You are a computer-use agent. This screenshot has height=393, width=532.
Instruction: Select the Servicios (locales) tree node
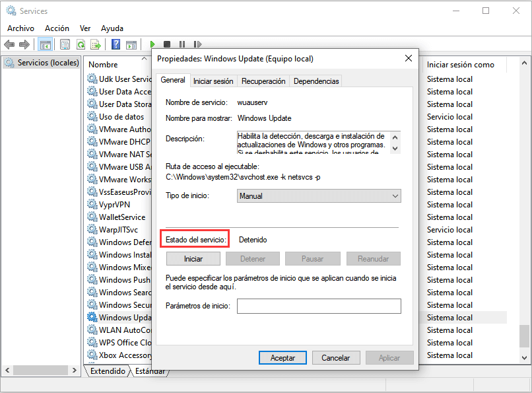pos(42,63)
